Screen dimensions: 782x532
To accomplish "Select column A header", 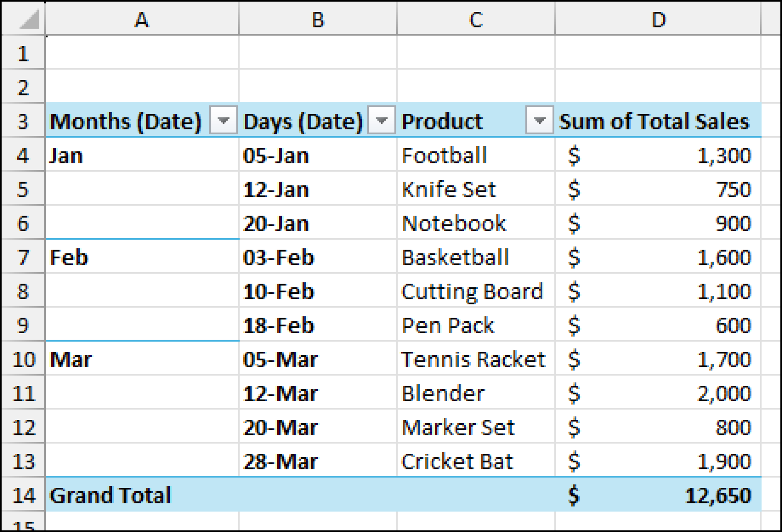I will tap(141, 19).
